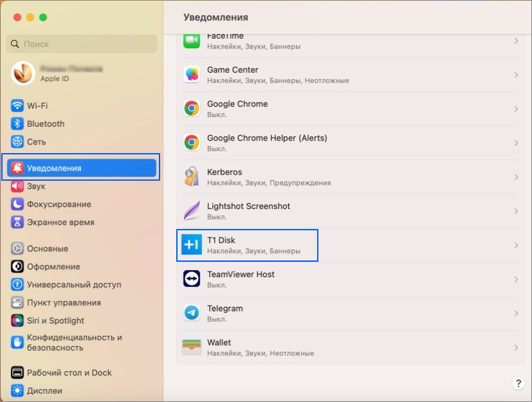Click the T1 Disk app name
The image size is (532, 402).
221,240
